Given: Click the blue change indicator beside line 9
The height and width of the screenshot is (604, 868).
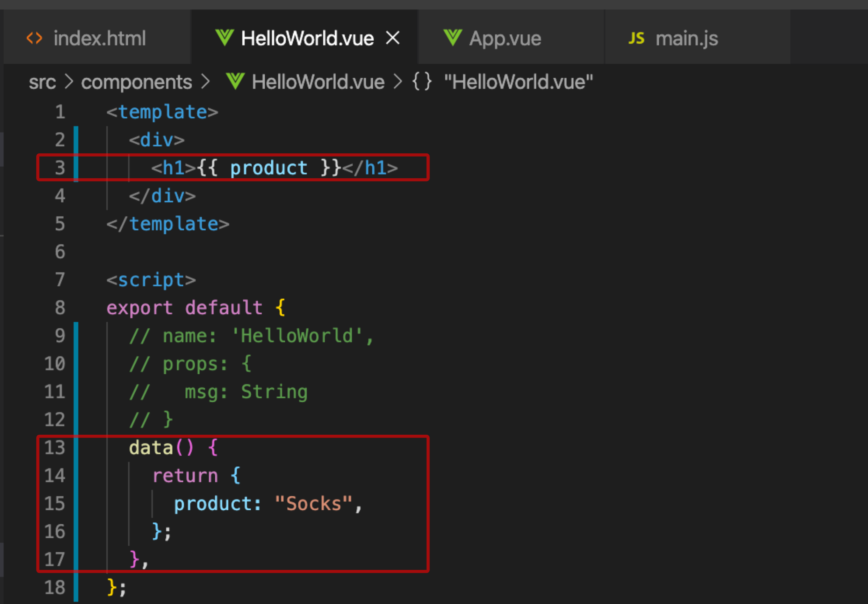Looking at the screenshot, I should (76, 336).
